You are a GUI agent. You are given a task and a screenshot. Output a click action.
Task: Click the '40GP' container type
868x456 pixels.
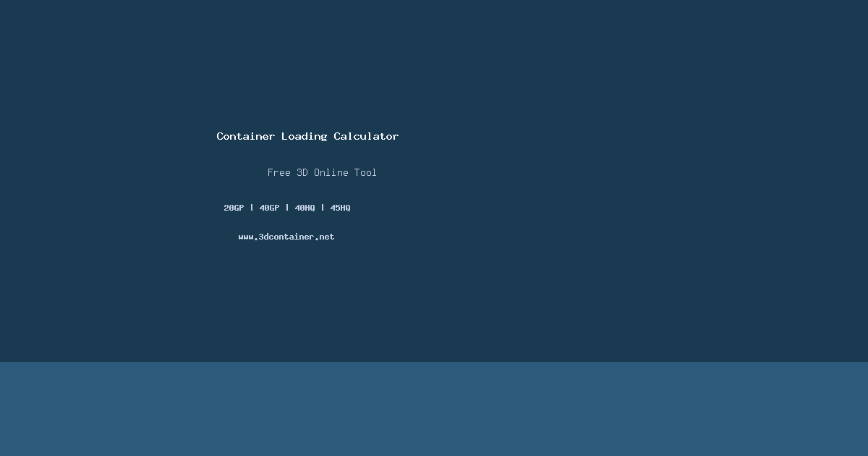[x=269, y=208]
